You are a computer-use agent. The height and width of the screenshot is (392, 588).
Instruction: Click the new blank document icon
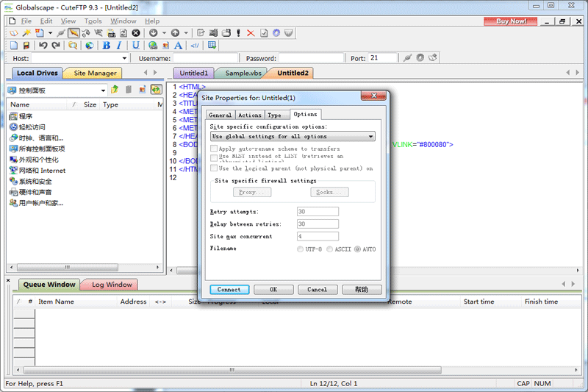click(13, 46)
